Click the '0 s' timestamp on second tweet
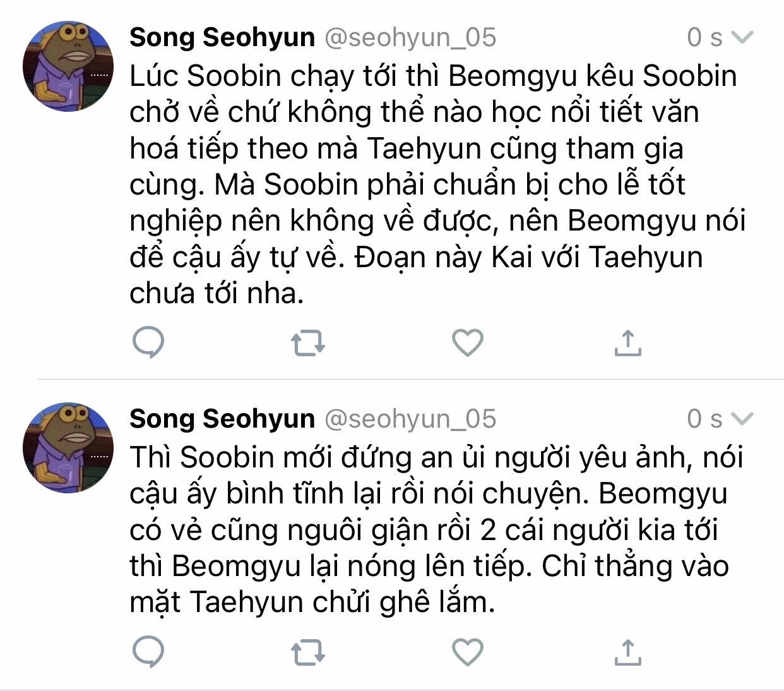The width and height of the screenshot is (784, 691). [x=704, y=419]
